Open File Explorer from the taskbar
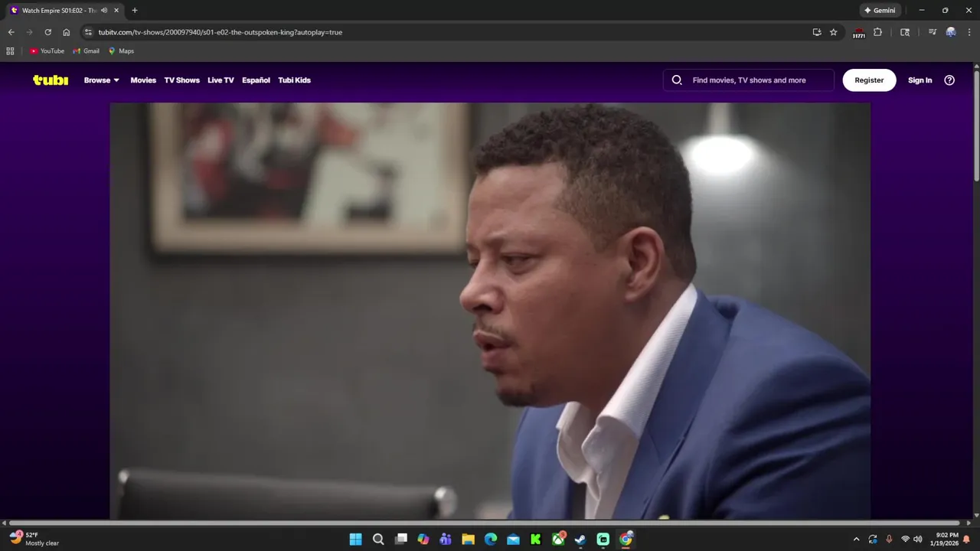This screenshot has width=980, height=551. (x=468, y=540)
